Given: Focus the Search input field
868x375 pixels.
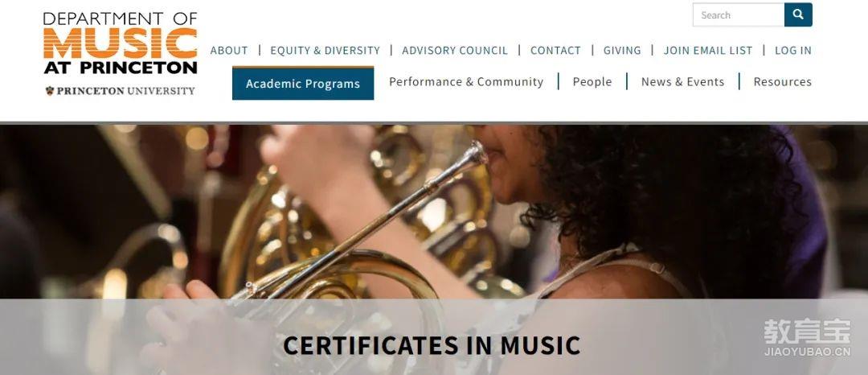Looking at the screenshot, I should pos(739,15).
